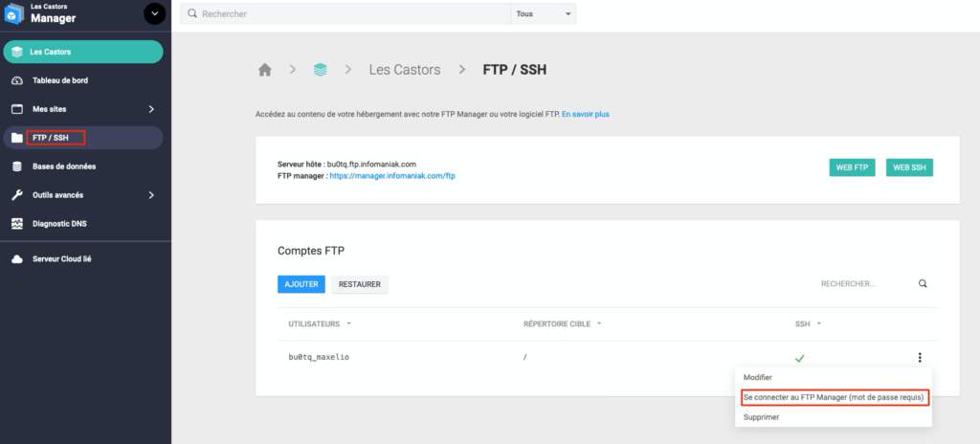Open Bases de données section
This screenshot has width=980, height=444.
(83, 166)
